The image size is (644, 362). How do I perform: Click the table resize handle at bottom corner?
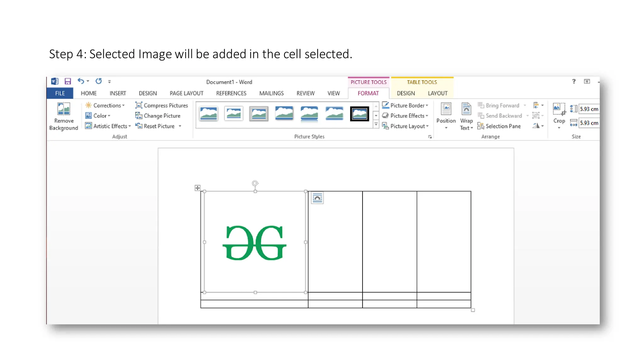point(473,310)
